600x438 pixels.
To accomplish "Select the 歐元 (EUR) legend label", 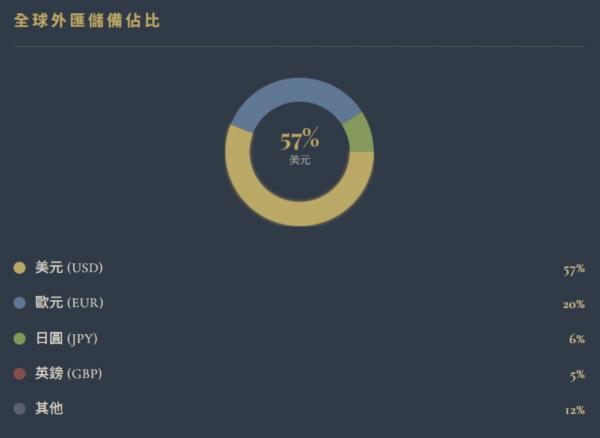I will click(x=69, y=303).
